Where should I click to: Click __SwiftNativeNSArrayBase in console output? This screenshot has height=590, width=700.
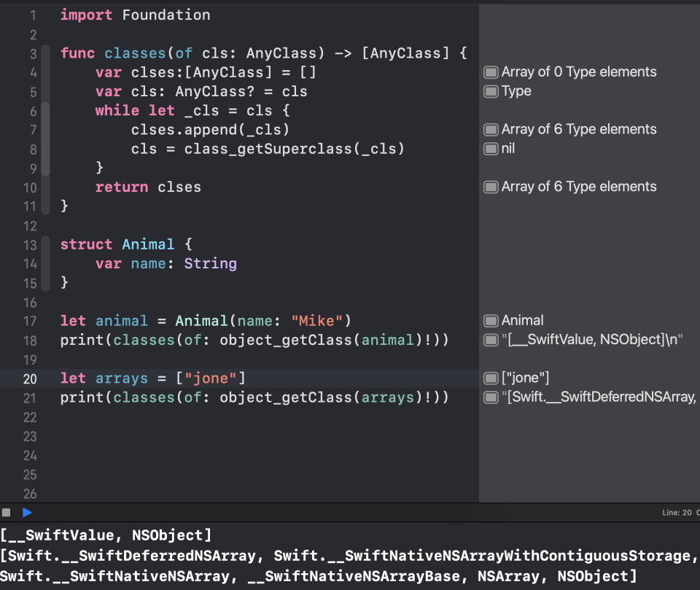[353, 576]
